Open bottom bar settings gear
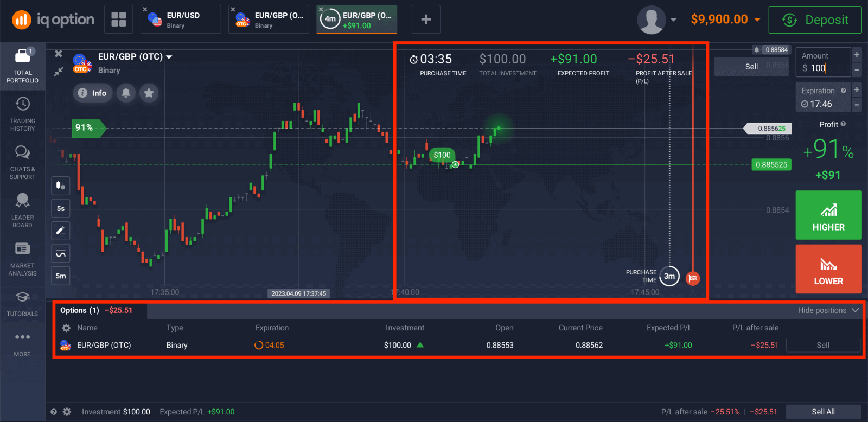Image resolution: width=868 pixels, height=422 pixels. 67,412
